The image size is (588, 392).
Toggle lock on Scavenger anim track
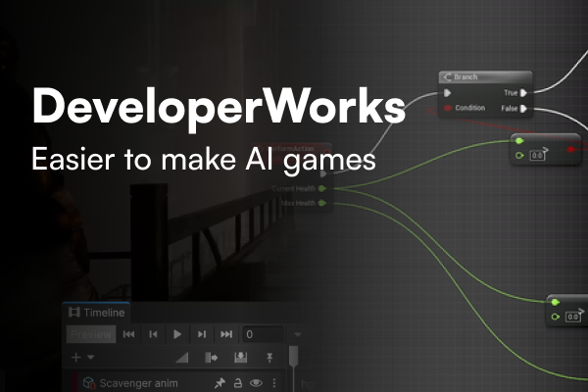click(x=238, y=383)
